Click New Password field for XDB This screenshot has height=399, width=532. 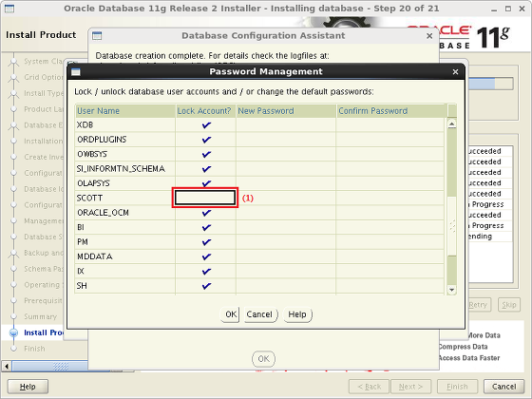pos(286,124)
